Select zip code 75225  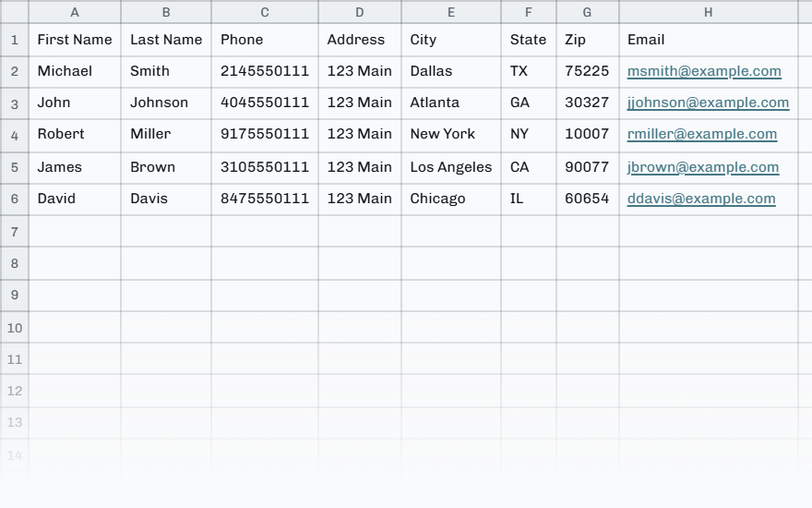pos(587,71)
